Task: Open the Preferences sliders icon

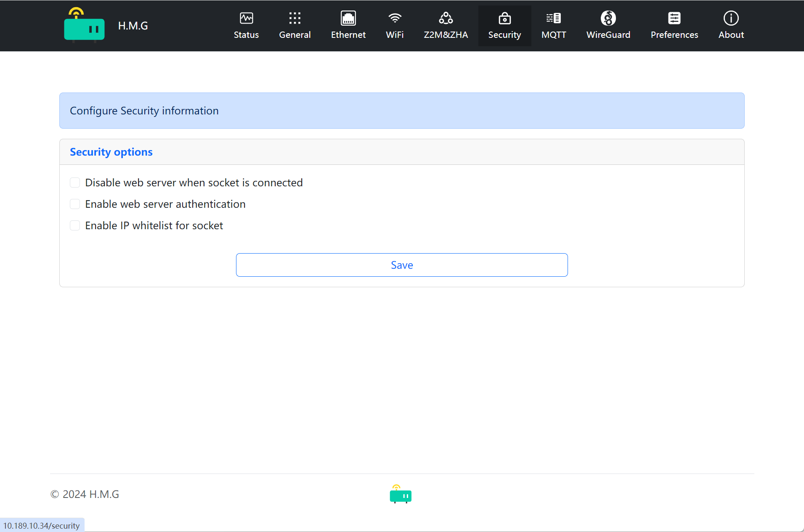Action: pyautogui.click(x=674, y=18)
